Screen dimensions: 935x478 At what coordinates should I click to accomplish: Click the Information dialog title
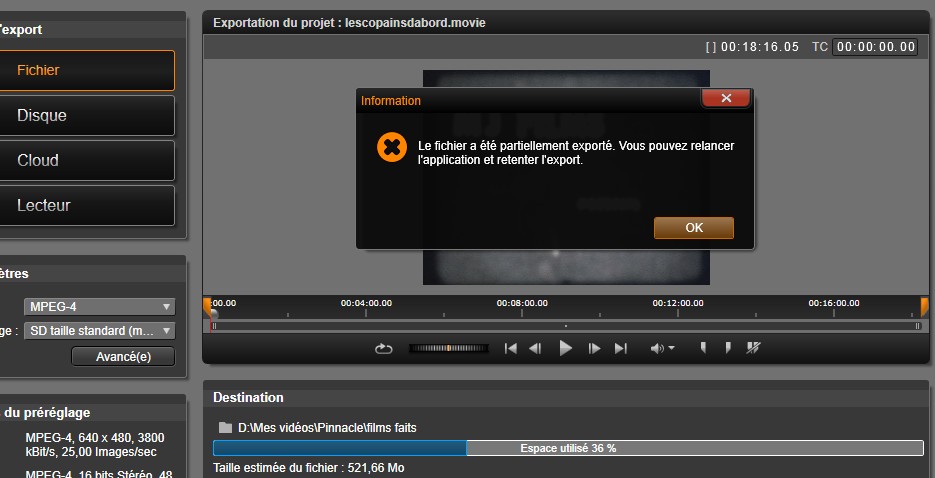click(391, 101)
